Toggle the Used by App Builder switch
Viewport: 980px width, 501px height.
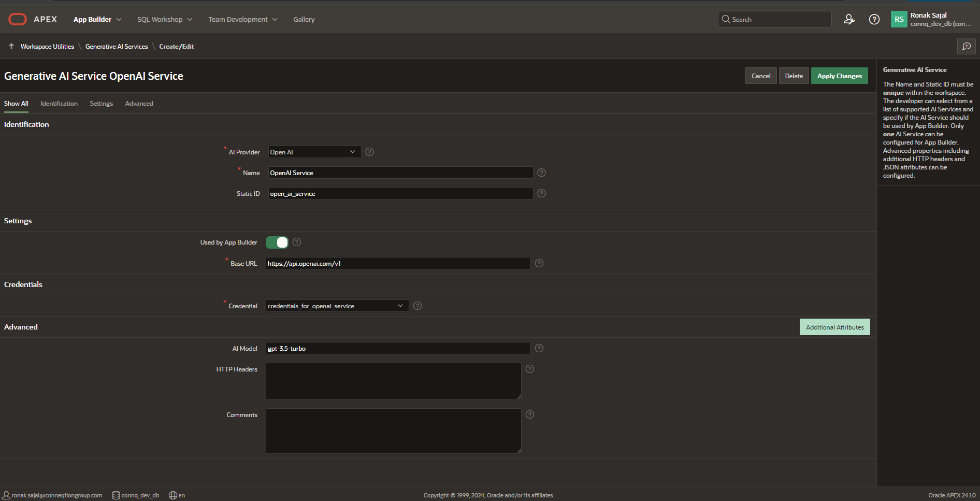(x=277, y=242)
